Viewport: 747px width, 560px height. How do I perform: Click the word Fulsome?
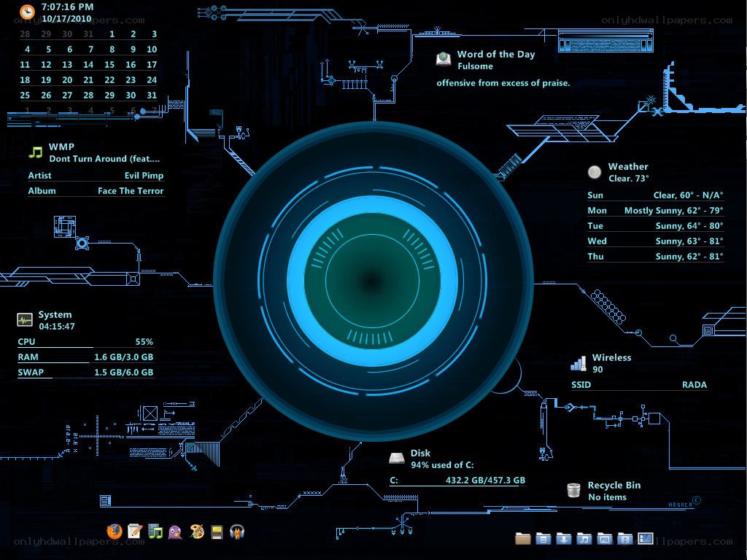[x=475, y=66]
